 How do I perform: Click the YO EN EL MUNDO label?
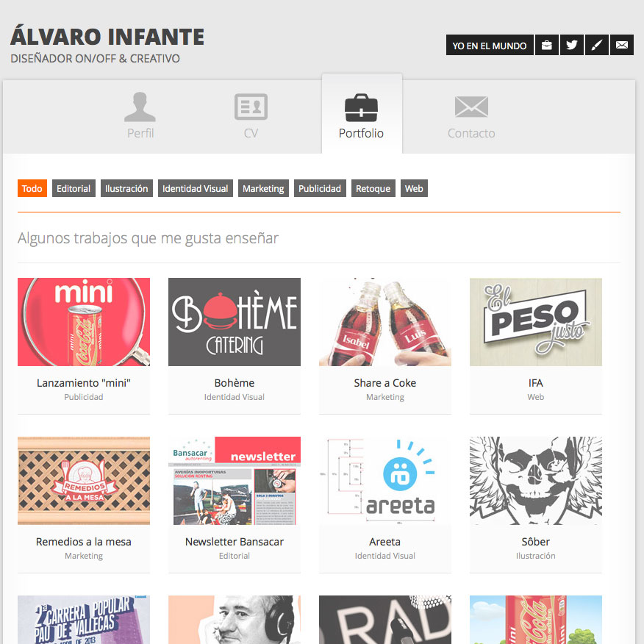point(490,45)
